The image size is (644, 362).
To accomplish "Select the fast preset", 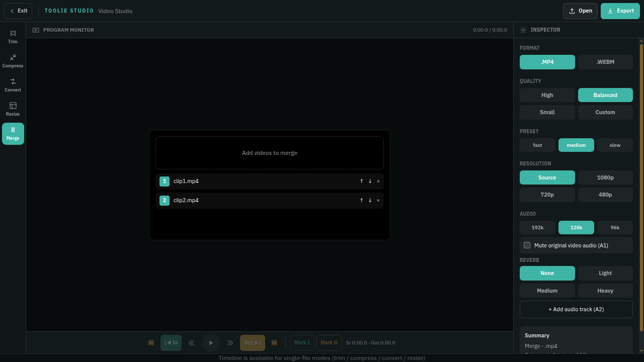I will coord(537,145).
